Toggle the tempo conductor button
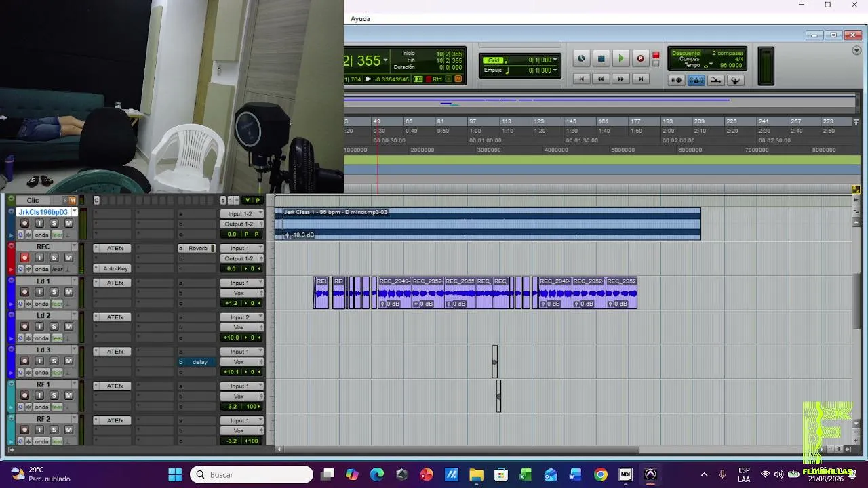 pyautogui.click(x=735, y=80)
